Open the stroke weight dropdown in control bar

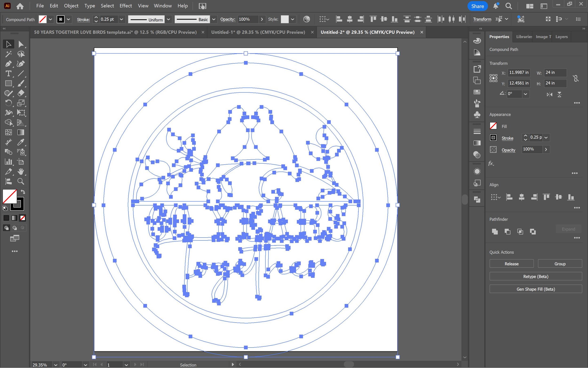pos(121,19)
